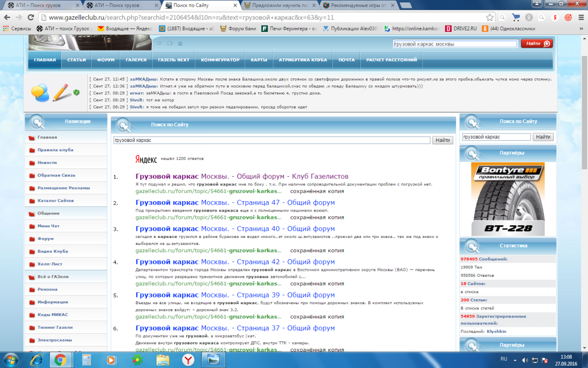Click the chat bubbles icon in mini chat

40,93
